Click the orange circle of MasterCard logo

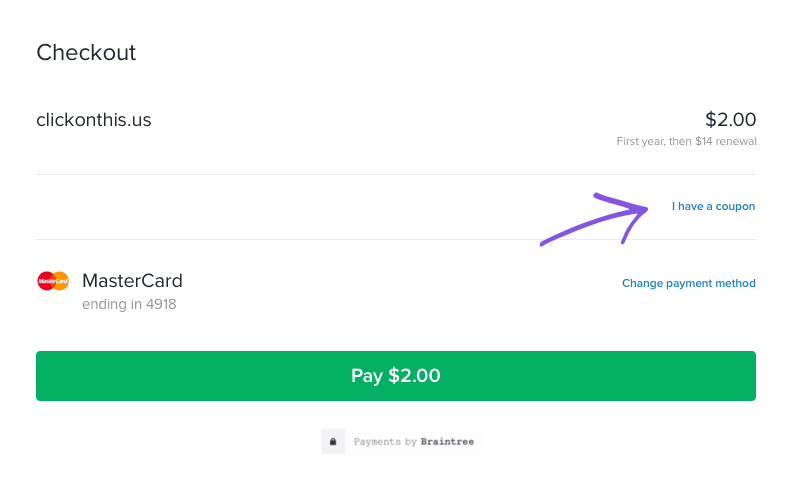pyautogui.click(x=62, y=281)
